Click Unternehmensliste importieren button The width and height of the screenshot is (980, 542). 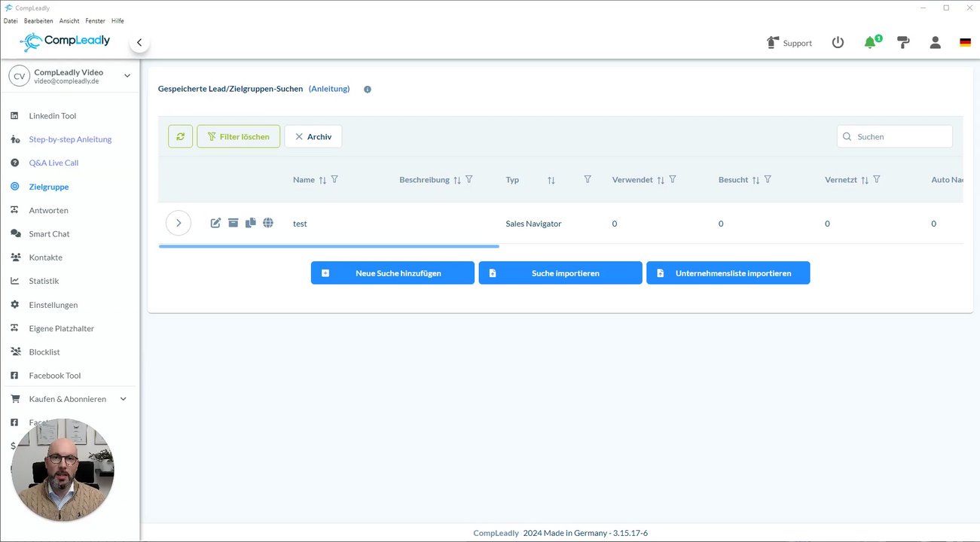point(728,273)
